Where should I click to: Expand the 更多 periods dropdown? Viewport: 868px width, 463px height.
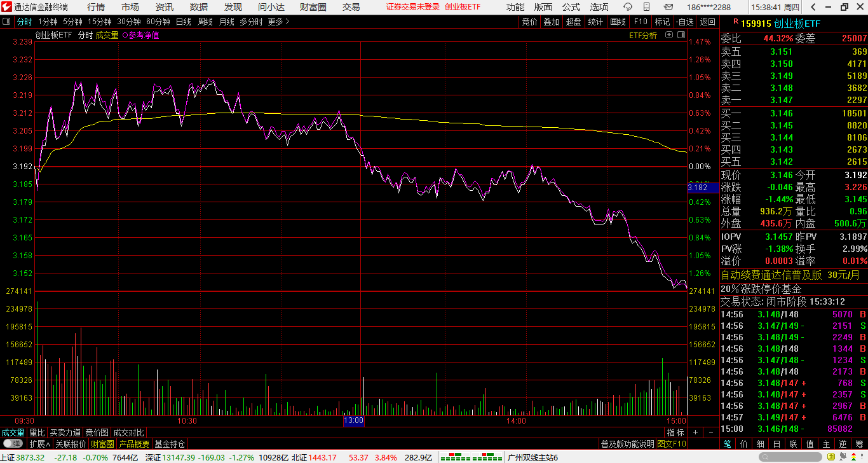(278, 22)
